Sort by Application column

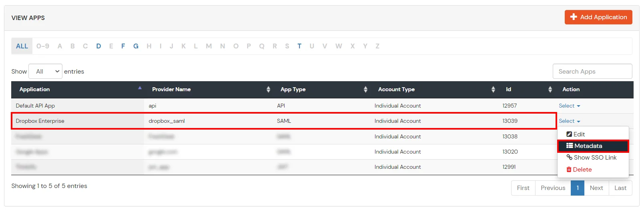[x=78, y=89]
